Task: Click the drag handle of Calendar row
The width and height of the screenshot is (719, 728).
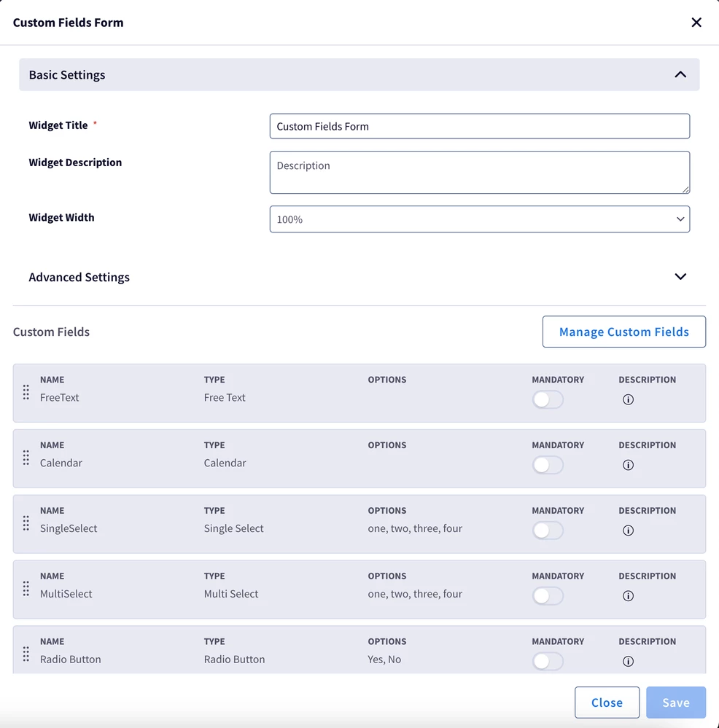Action: [26, 458]
